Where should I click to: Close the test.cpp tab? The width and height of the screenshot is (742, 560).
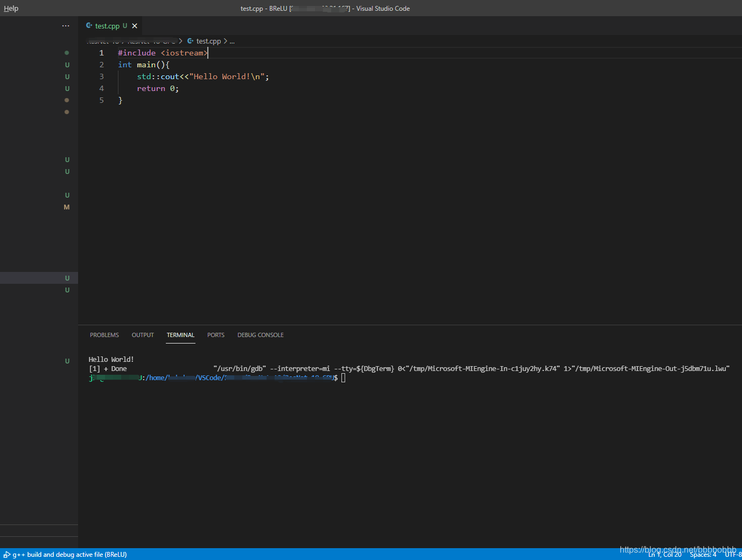tap(135, 26)
